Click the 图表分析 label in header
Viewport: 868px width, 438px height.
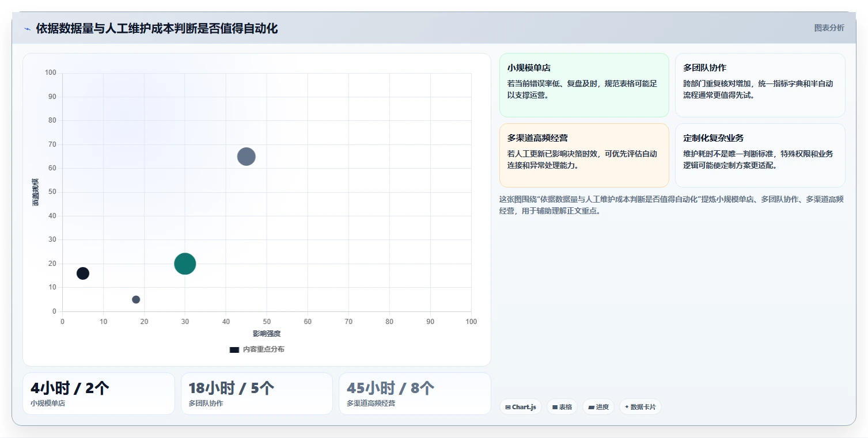829,28
